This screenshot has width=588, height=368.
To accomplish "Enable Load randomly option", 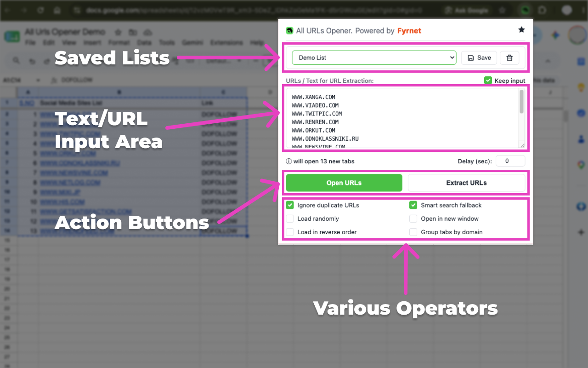I will click(290, 218).
